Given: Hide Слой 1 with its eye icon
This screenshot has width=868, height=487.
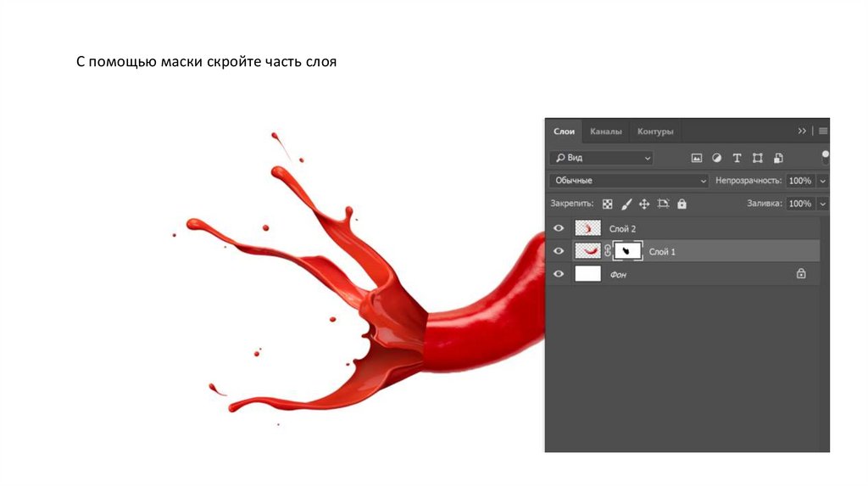Looking at the screenshot, I should [559, 251].
